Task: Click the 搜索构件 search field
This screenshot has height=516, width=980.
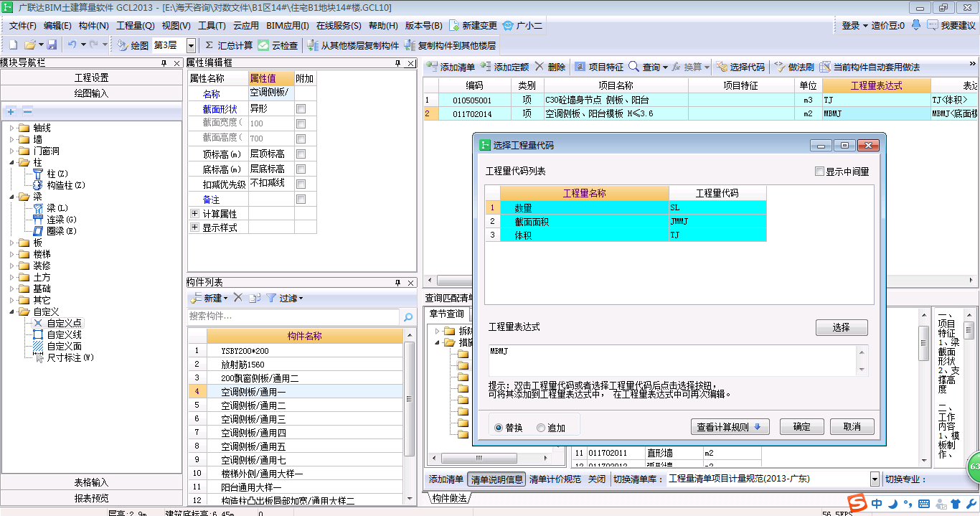Action: pos(293,316)
